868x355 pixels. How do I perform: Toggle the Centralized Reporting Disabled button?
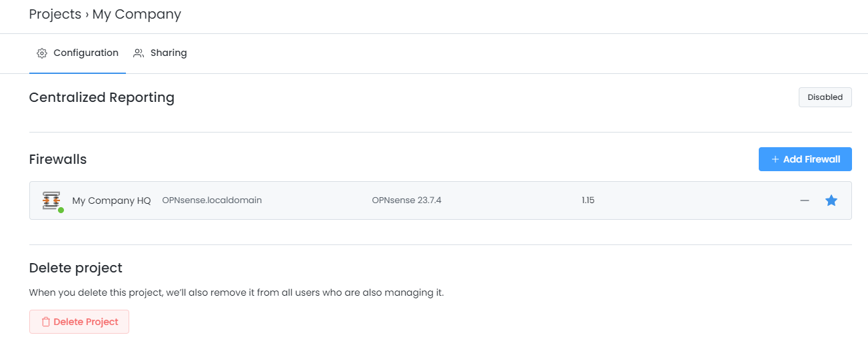(825, 97)
